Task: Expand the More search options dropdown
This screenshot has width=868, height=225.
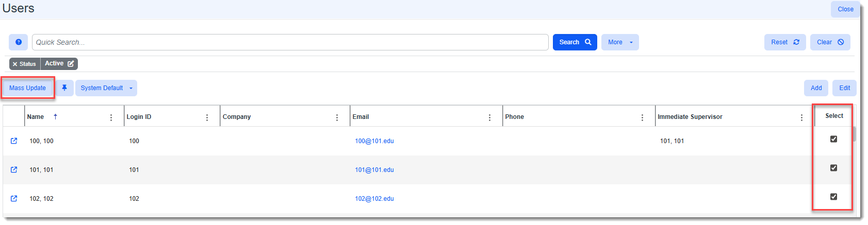Action: pos(620,42)
